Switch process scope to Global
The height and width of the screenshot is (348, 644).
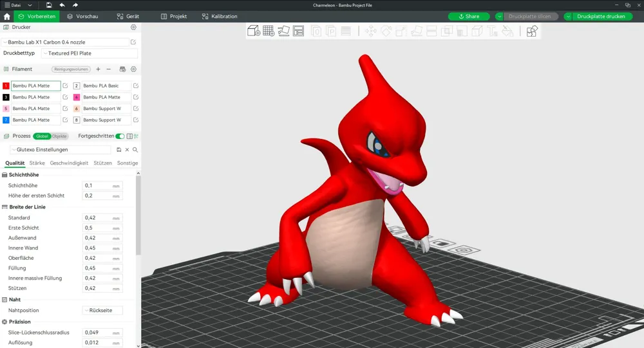tap(42, 136)
